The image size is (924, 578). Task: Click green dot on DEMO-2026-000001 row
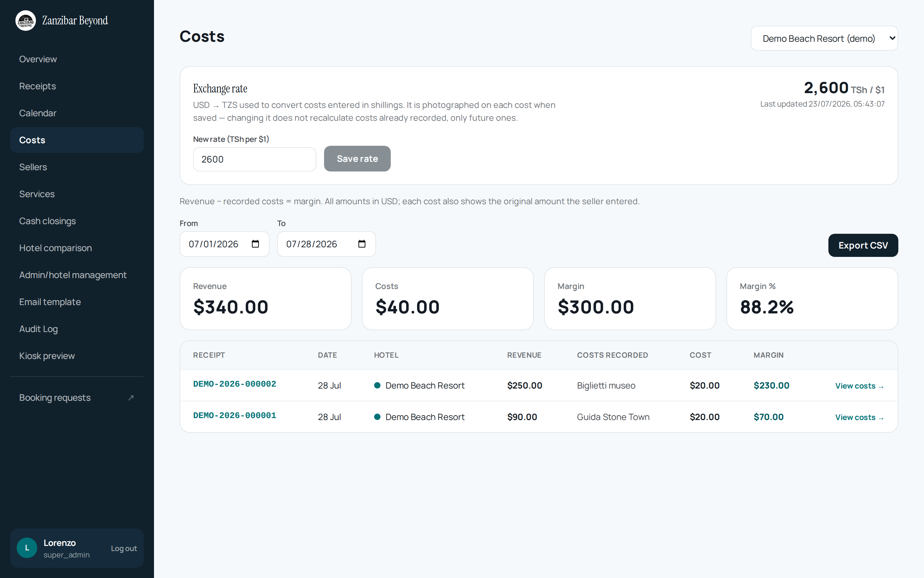(x=377, y=417)
